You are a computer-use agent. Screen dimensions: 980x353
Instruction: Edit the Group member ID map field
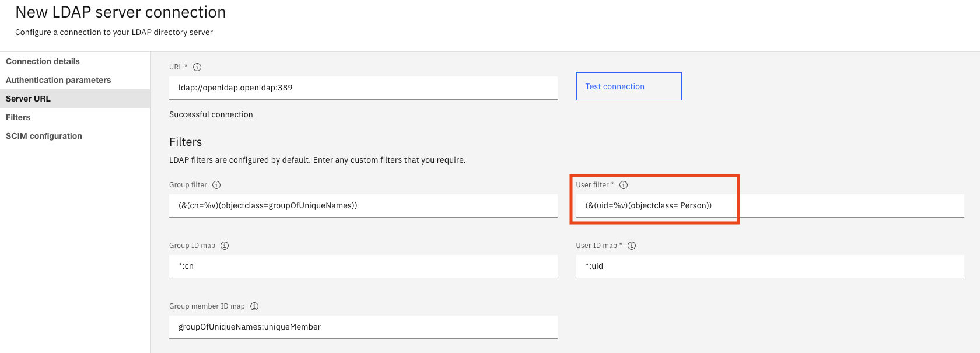pyautogui.click(x=363, y=327)
